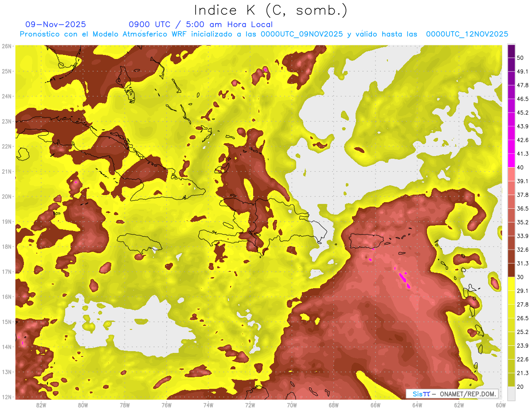This screenshot has width=532, height=411.
Task: Select the 19N latitude label
Action: click(x=6, y=222)
